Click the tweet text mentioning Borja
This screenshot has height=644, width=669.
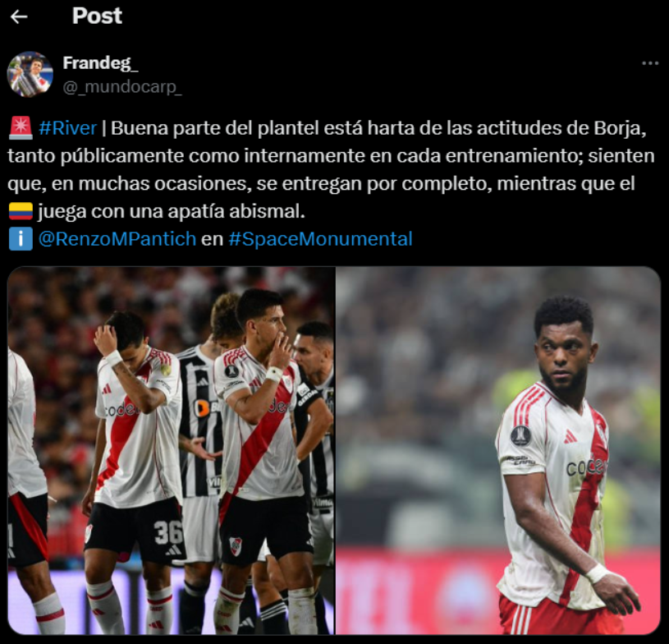tap(331, 169)
